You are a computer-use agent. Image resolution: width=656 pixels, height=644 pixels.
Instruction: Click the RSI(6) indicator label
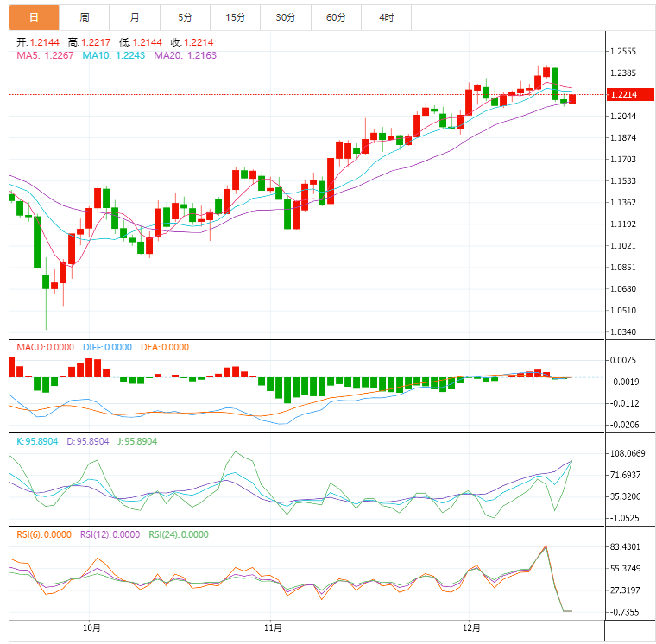pyautogui.click(x=43, y=534)
